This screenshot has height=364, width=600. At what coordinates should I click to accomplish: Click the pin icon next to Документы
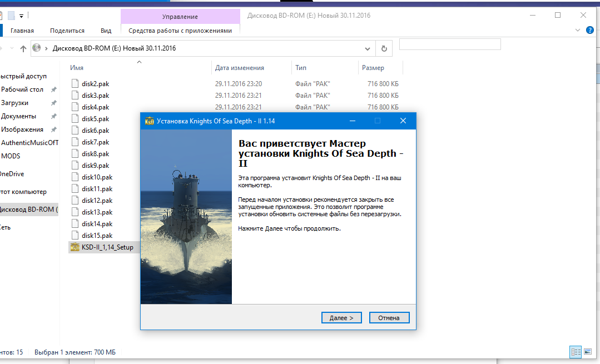(54, 116)
